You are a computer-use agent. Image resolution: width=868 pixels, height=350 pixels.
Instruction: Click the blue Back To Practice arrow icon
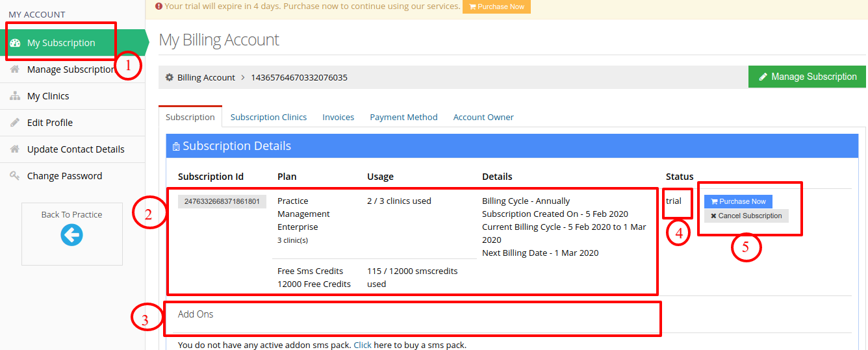pos(71,235)
